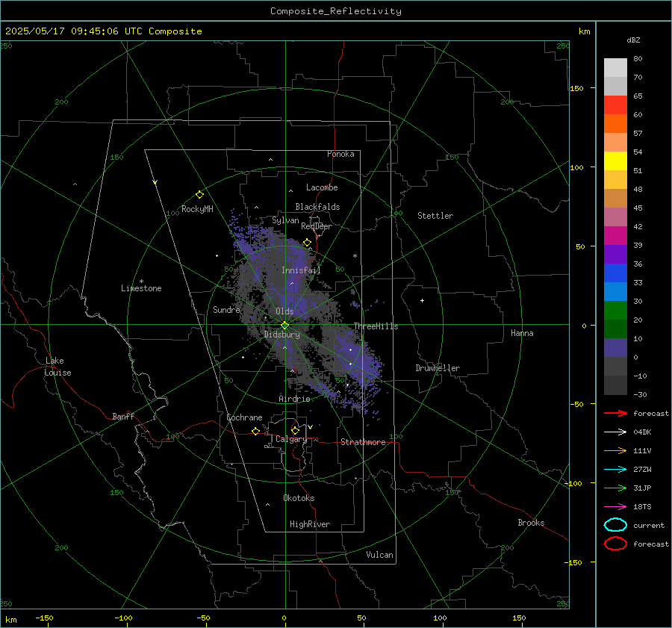Click the Lacombe city label
Screen dimensions: 672x628
[322, 187]
